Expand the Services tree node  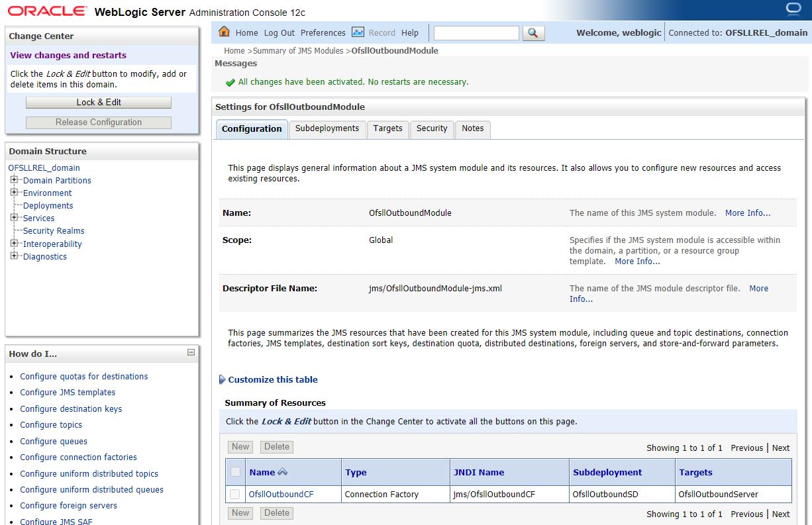pyautogui.click(x=14, y=217)
